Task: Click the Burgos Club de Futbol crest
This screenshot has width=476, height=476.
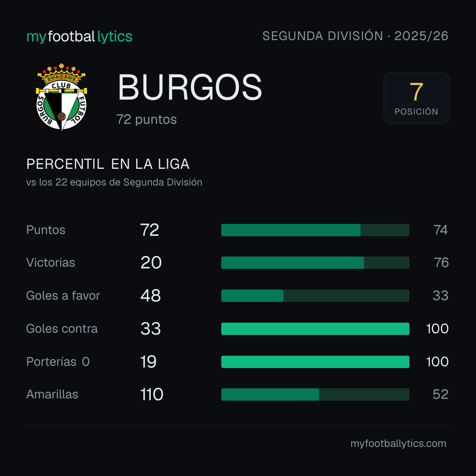Action: (x=61, y=98)
